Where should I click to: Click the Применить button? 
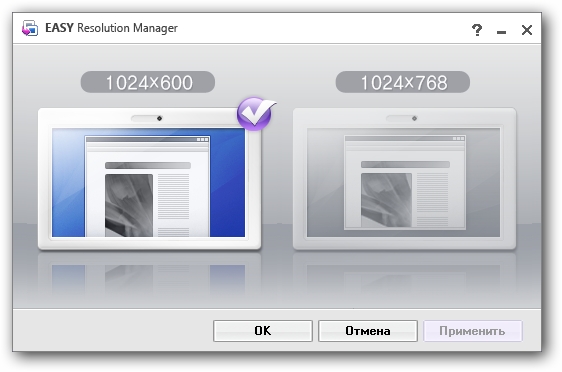473,331
